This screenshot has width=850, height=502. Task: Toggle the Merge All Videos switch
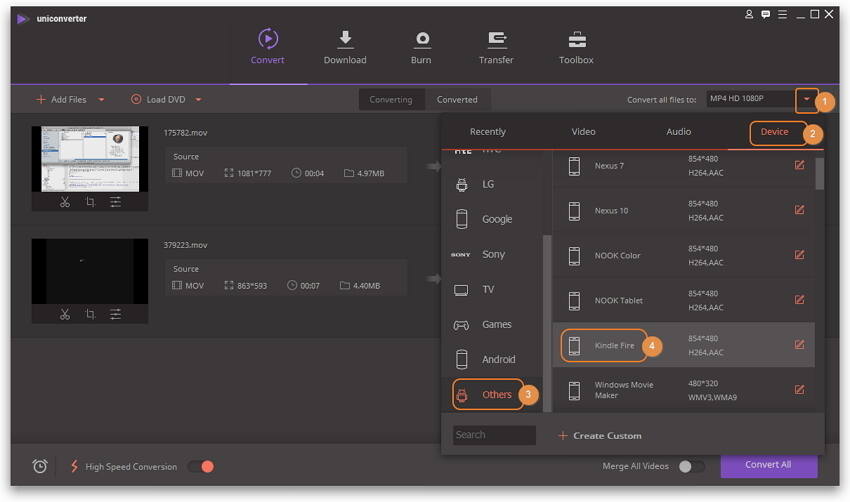691,467
